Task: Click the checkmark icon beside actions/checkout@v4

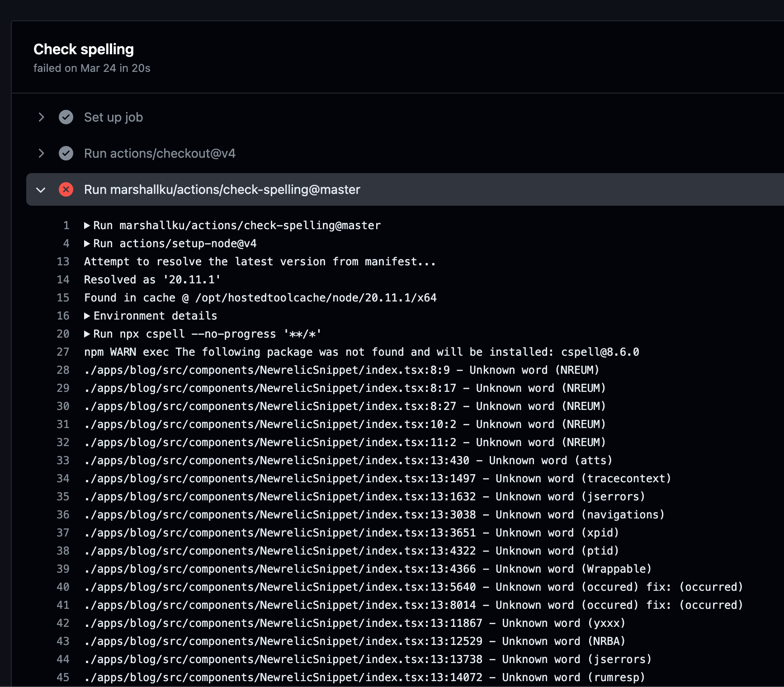Action: click(66, 153)
